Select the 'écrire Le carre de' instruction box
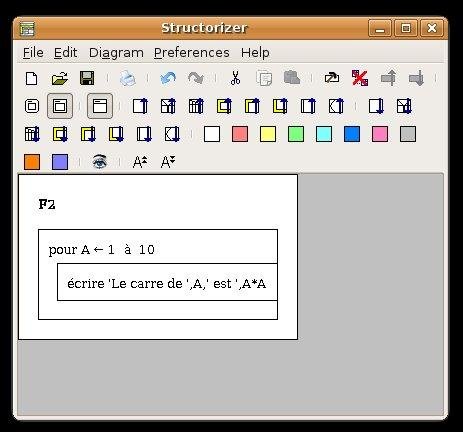The width and height of the screenshot is (463, 432). (167, 282)
